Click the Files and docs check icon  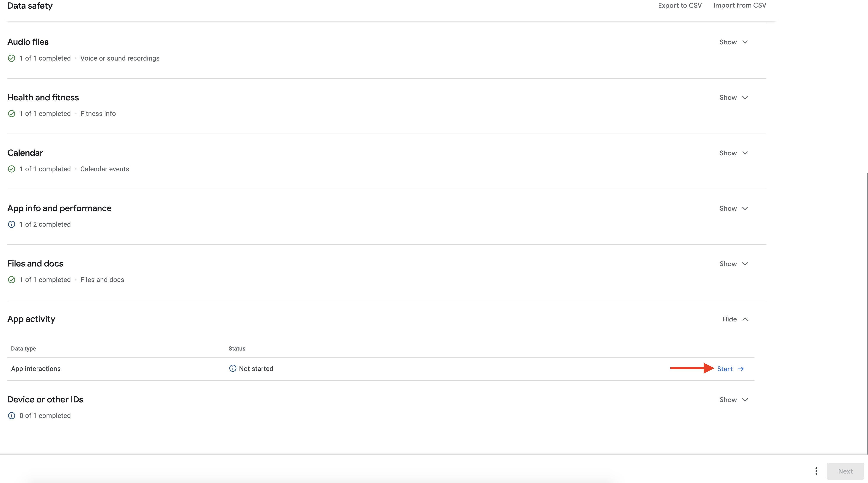click(x=11, y=280)
